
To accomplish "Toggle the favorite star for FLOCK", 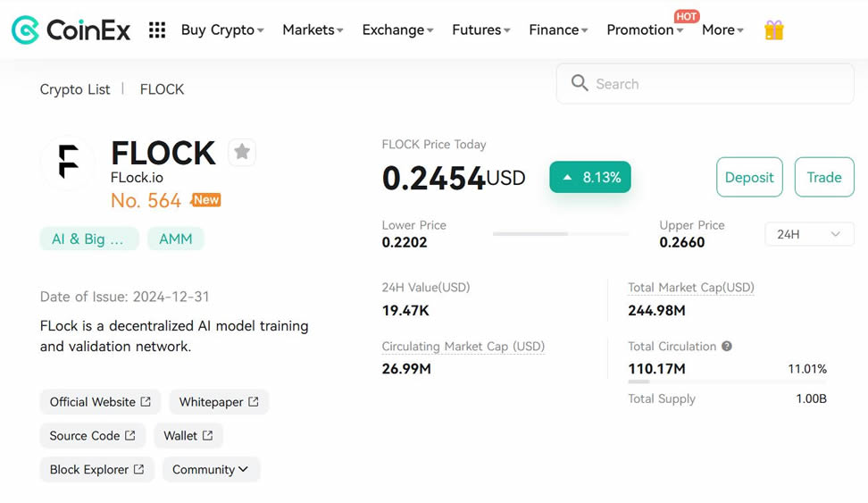I will [242, 152].
